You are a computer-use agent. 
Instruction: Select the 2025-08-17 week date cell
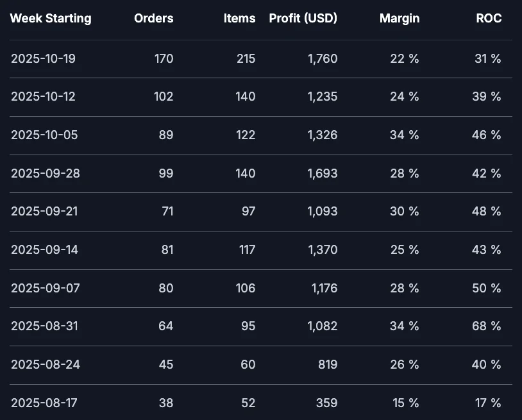point(44,403)
